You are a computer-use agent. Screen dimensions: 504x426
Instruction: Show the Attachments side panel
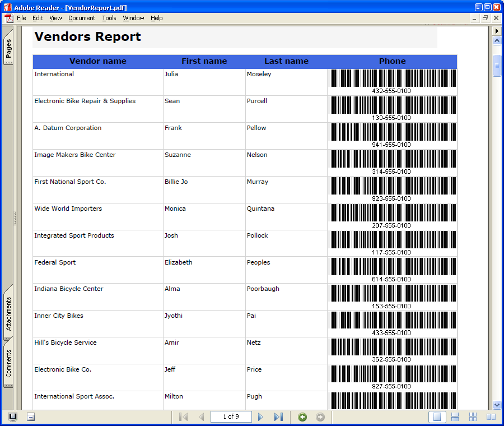tap(8, 313)
